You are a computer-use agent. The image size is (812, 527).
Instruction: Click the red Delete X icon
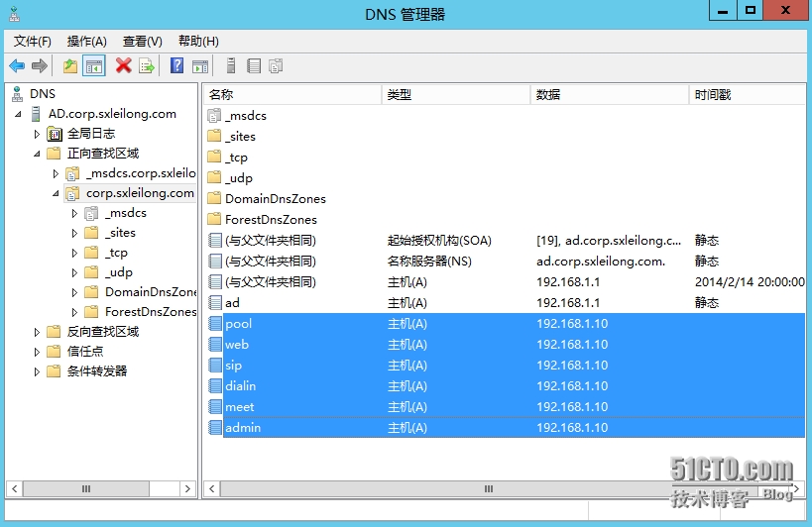tap(123, 65)
